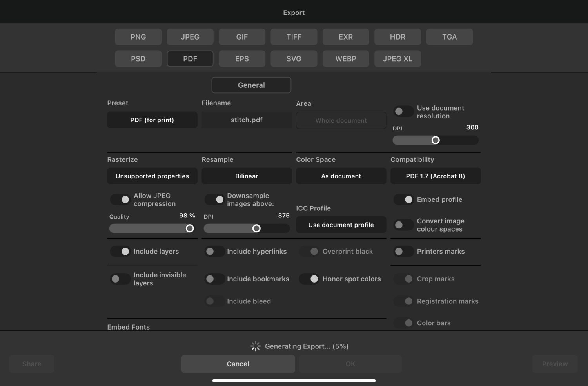Toggle the 'Printers marks' switch

[x=403, y=252]
